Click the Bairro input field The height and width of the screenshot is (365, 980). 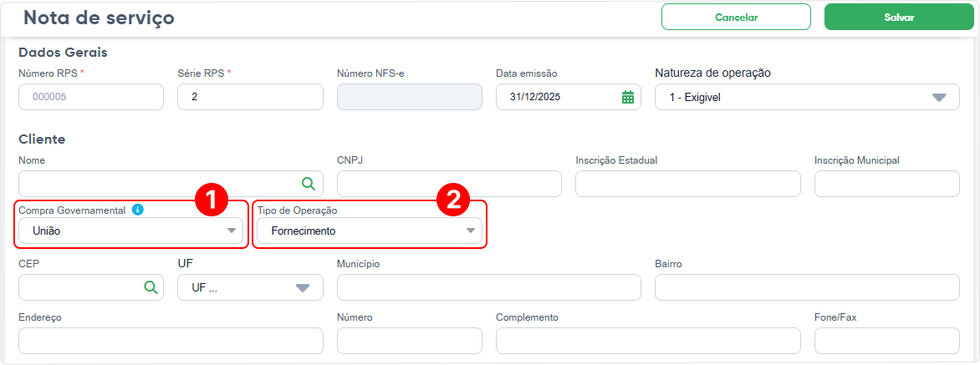(807, 287)
